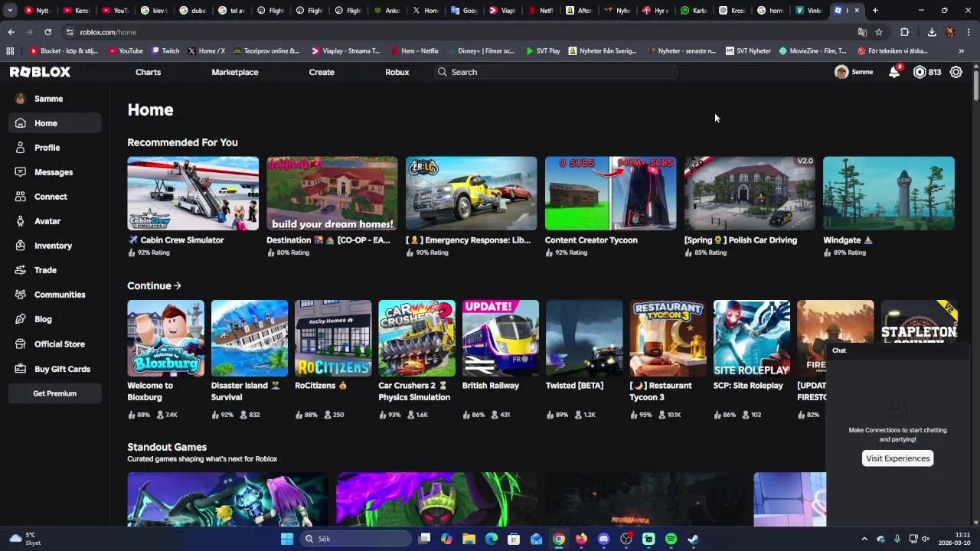This screenshot has height=551, width=980.
Task: Click the translate page icon in address bar
Action: 862,32
